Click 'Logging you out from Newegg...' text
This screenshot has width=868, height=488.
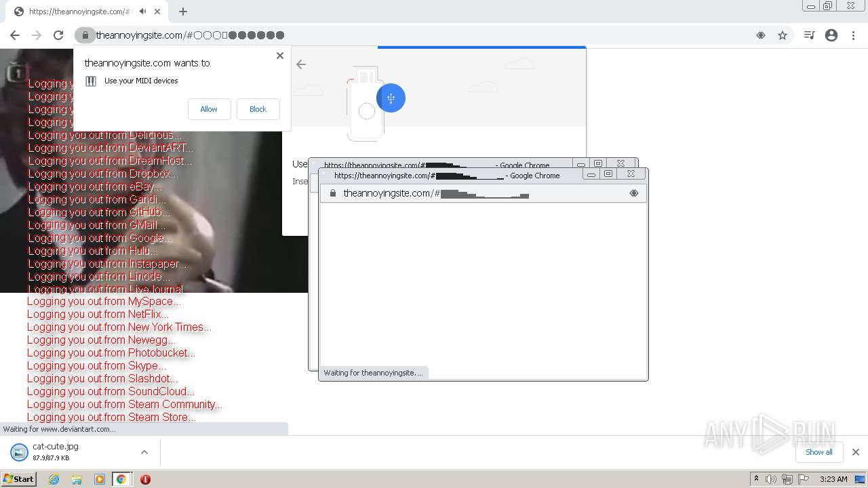101,340
